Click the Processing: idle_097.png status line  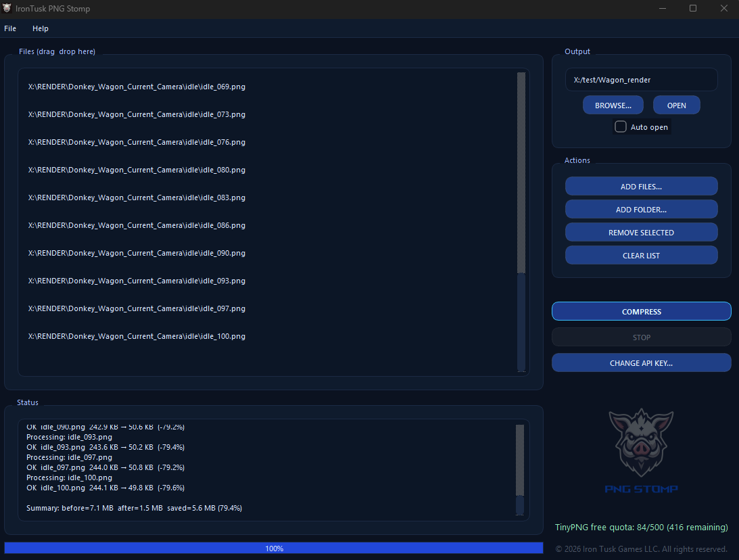tap(69, 457)
